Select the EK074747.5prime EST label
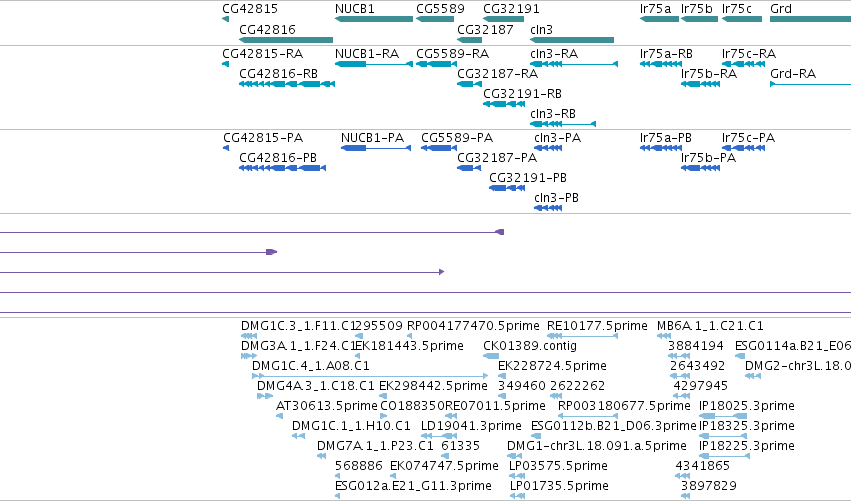The width and height of the screenshot is (851, 501). tap(444, 466)
